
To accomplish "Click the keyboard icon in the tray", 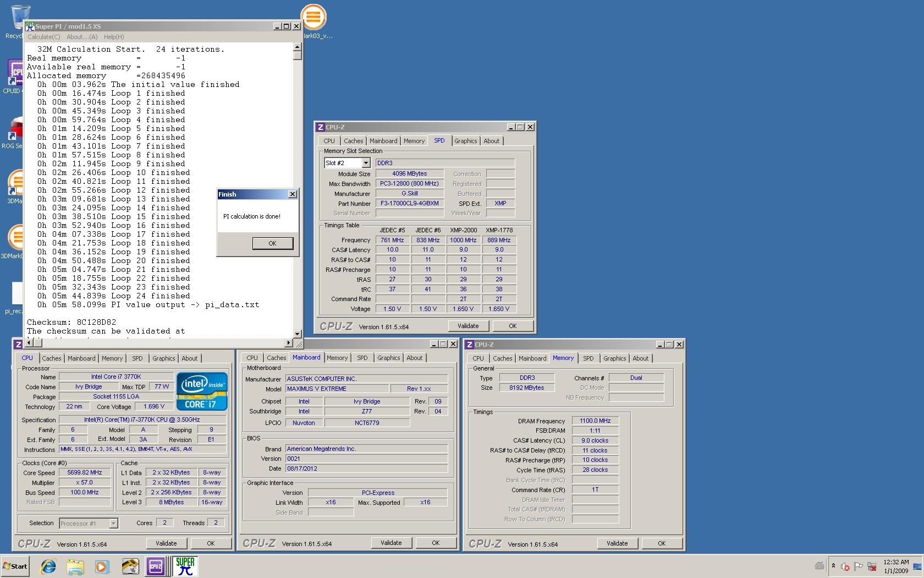I will [x=820, y=566].
